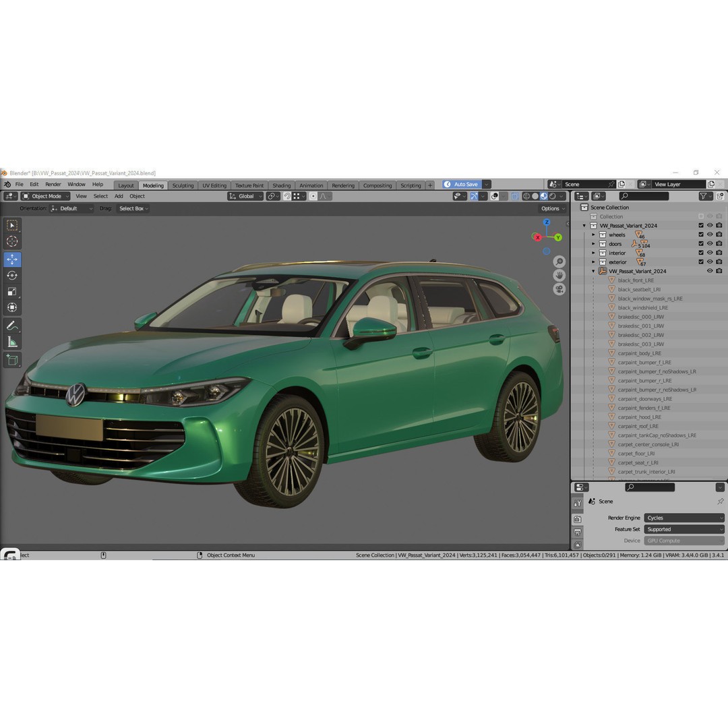The image size is (728, 728).
Task: Open the Render menu
Action: [x=53, y=184]
